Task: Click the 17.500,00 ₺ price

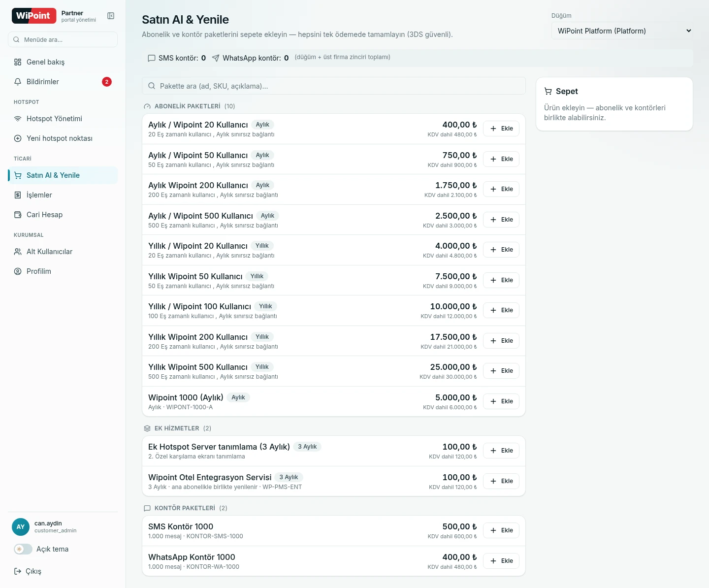Action: tap(453, 337)
